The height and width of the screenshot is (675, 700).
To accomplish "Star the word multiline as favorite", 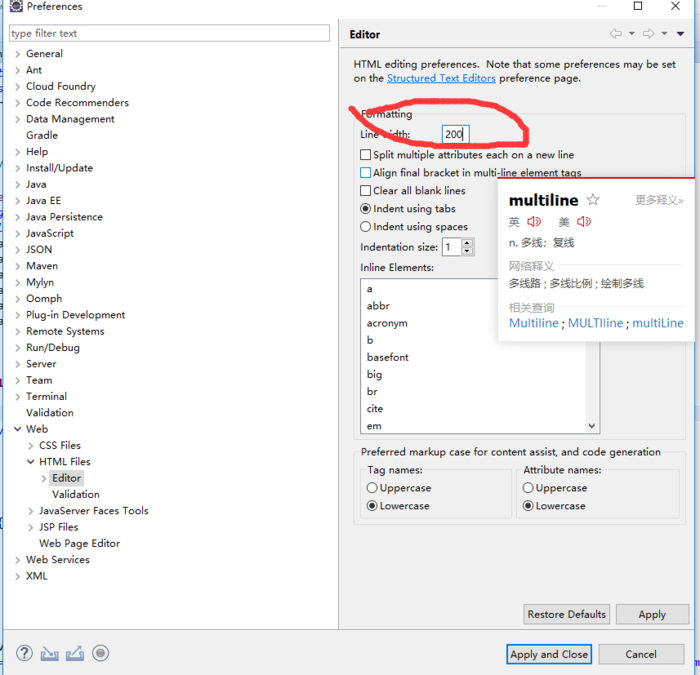I will (x=593, y=199).
